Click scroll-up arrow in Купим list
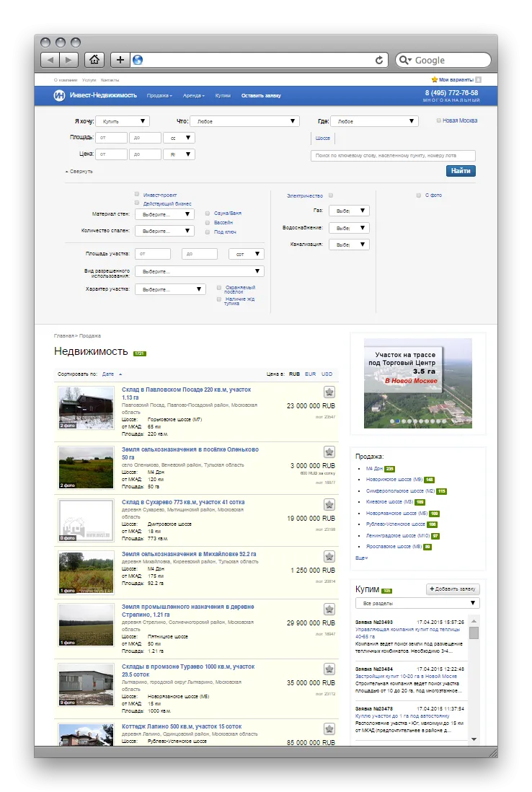 point(474,620)
